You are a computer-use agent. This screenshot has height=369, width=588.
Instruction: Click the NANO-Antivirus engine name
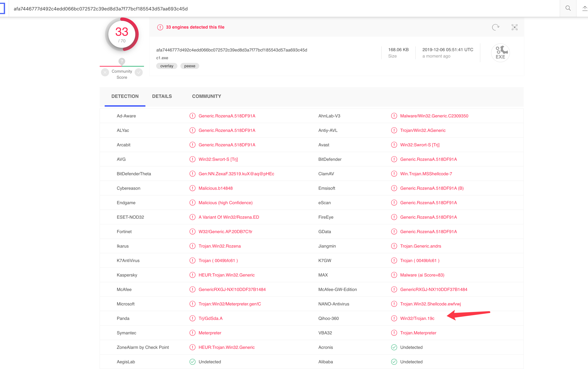(334, 304)
